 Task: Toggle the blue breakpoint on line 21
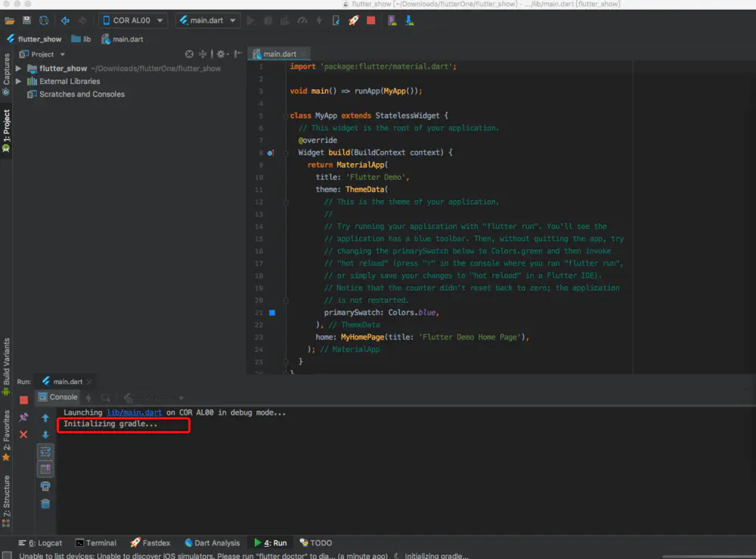(272, 311)
